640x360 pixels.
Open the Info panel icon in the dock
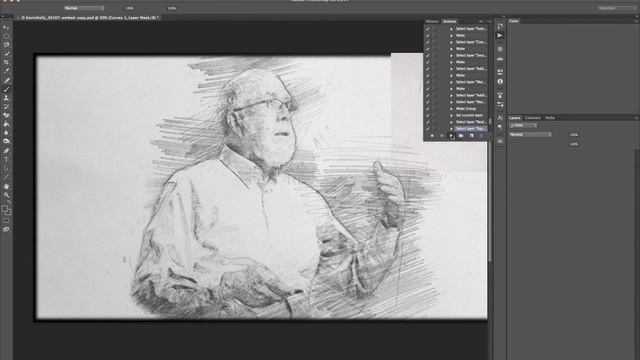(500, 82)
